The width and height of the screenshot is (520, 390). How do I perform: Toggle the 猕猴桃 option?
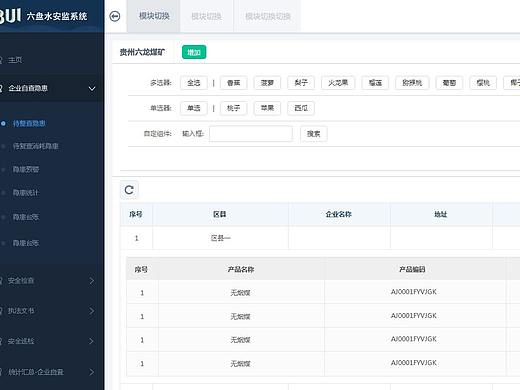tap(412, 83)
